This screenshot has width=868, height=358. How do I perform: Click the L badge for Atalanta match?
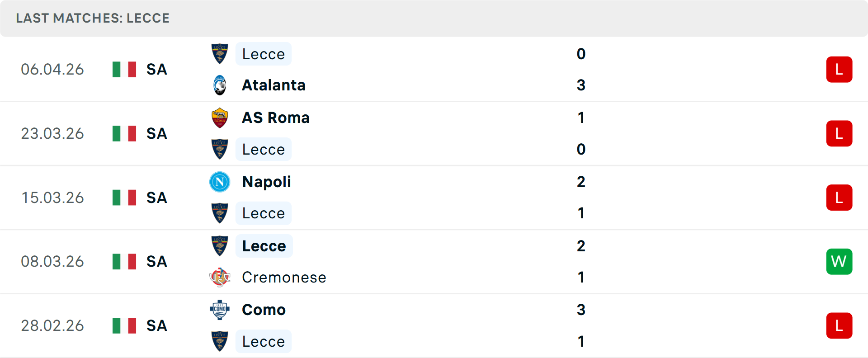[839, 69]
